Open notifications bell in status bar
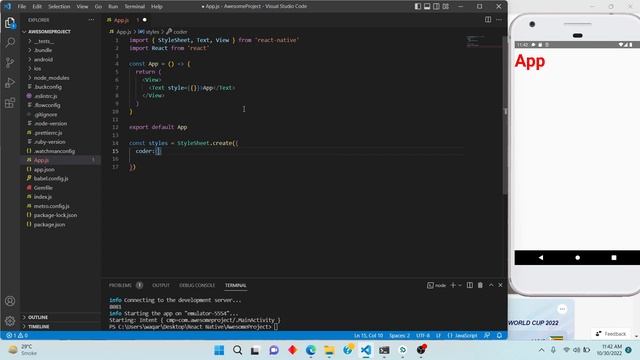The height and width of the screenshot is (360, 640). [x=499, y=336]
